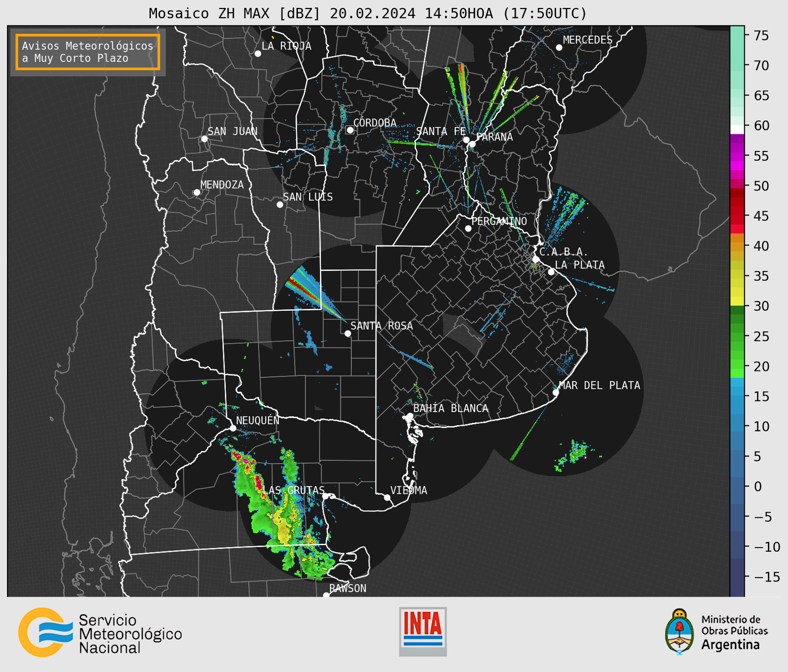Click the mint 70 dBZ color band

click(x=737, y=65)
